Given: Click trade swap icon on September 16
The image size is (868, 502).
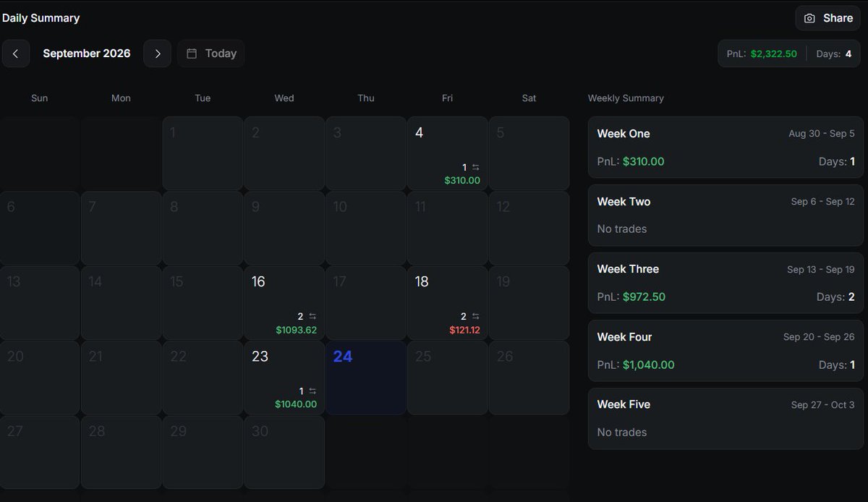Looking at the screenshot, I should [x=312, y=316].
